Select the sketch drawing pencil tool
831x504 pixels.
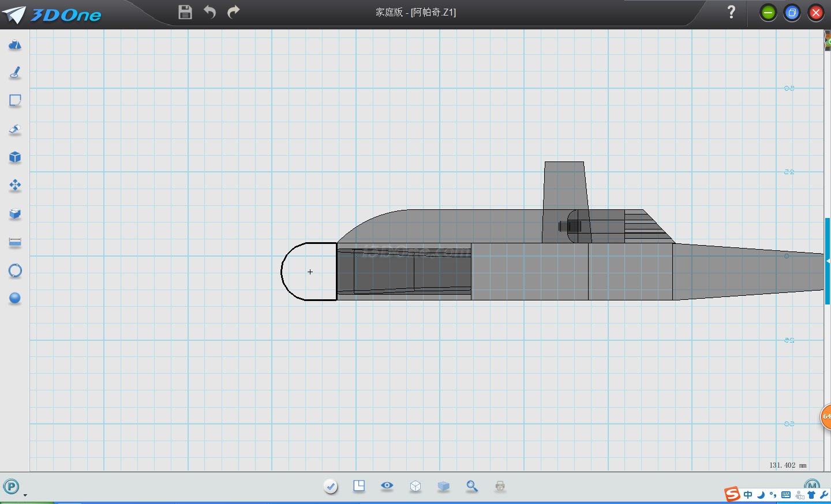pos(15,73)
